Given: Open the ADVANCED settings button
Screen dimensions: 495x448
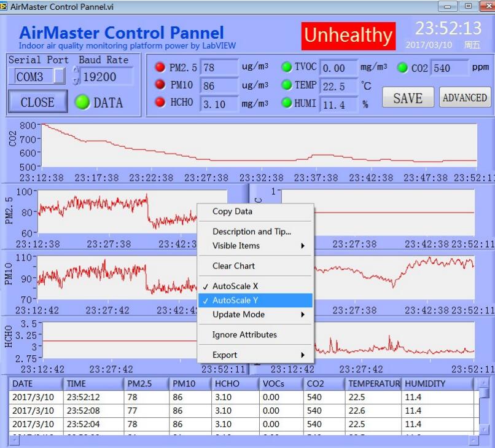Looking at the screenshot, I should click(465, 98).
